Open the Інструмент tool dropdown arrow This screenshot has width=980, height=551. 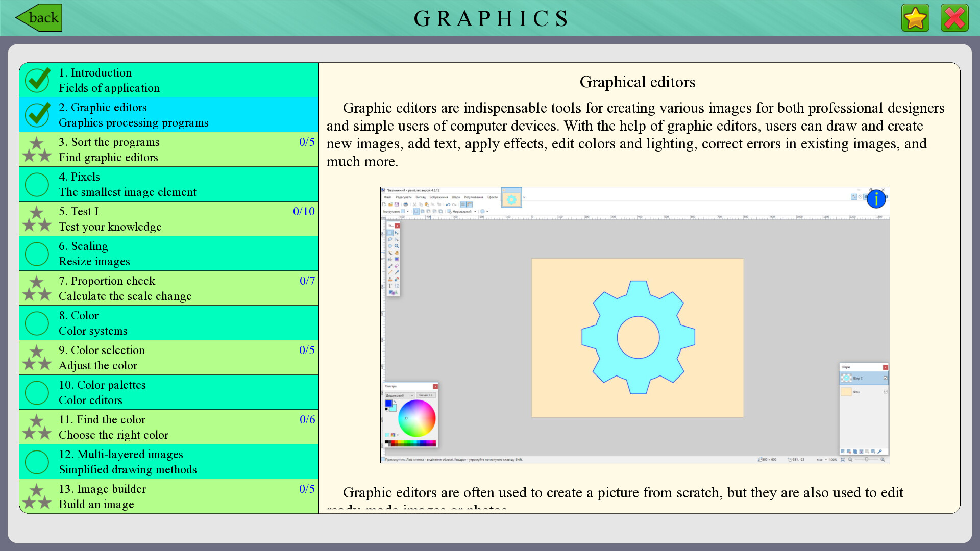pos(408,212)
